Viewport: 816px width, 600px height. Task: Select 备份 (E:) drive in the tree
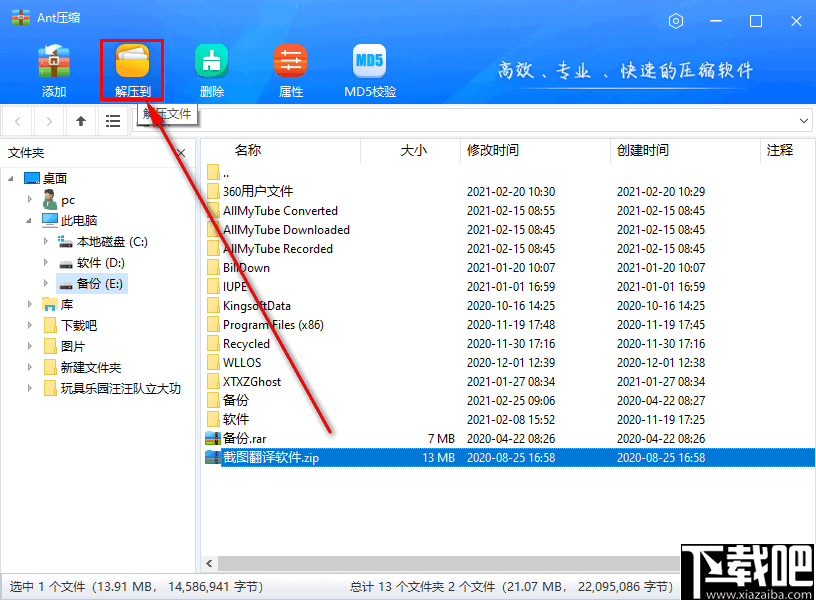point(92,284)
